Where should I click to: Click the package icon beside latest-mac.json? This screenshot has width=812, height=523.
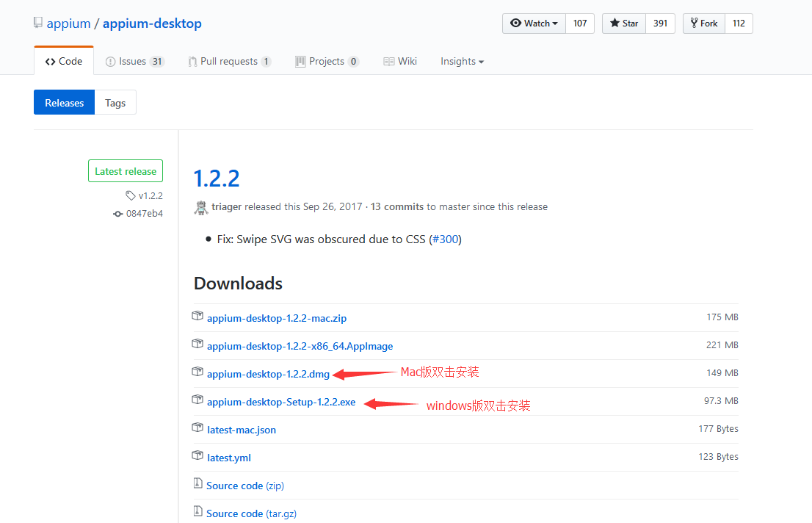(x=197, y=428)
